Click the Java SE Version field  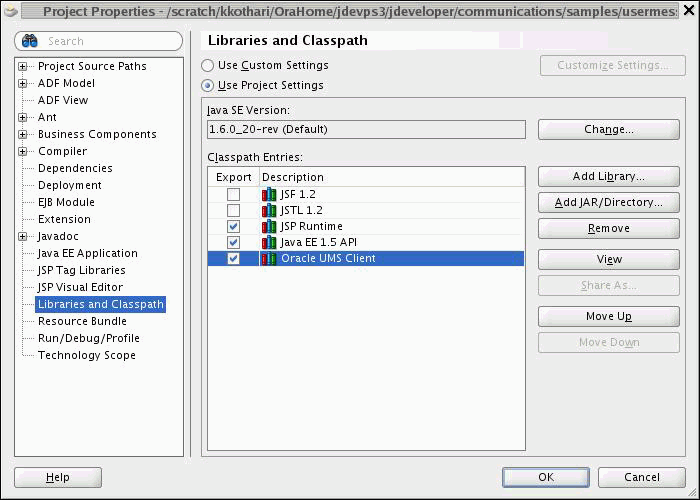pos(366,129)
